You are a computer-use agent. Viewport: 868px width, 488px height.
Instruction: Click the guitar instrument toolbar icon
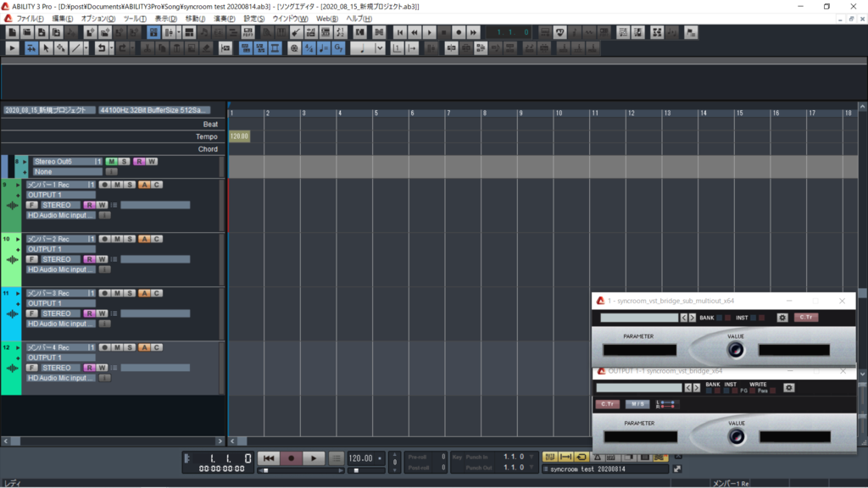click(x=296, y=33)
